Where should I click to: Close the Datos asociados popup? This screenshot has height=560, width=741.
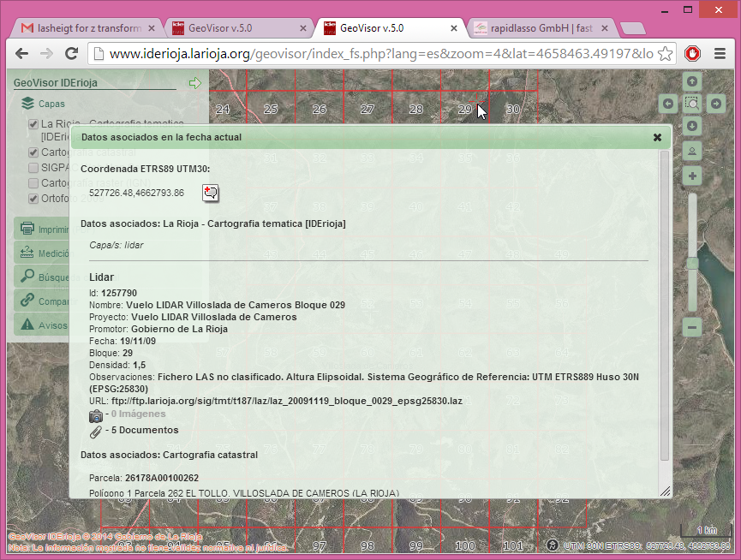point(657,137)
